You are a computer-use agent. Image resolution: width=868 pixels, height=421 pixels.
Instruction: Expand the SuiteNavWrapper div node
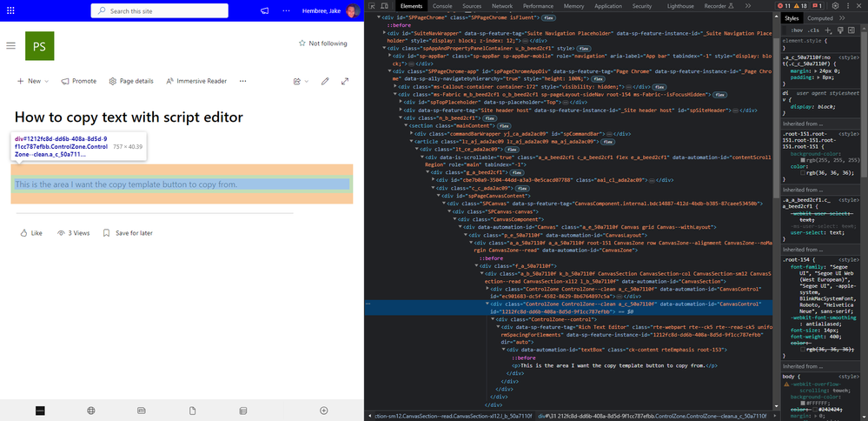coord(385,33)
